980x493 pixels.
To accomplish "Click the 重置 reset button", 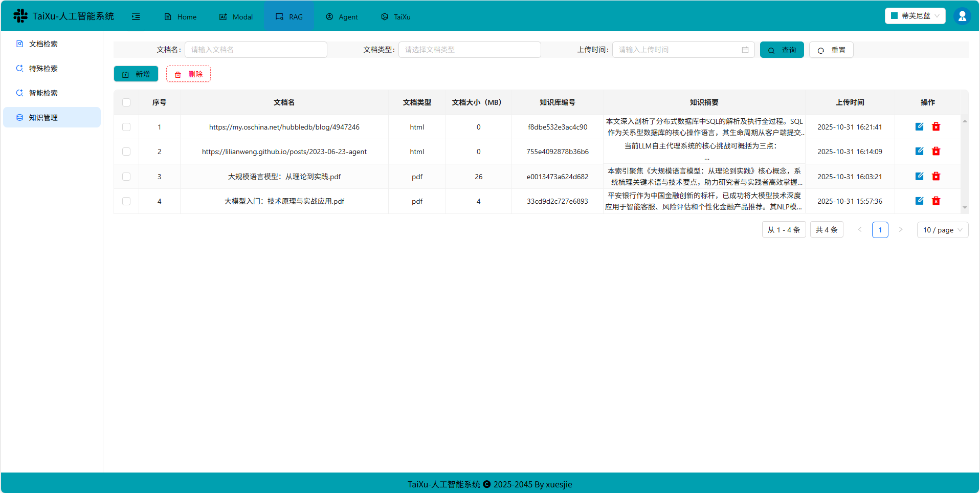I will click(831, 50).
